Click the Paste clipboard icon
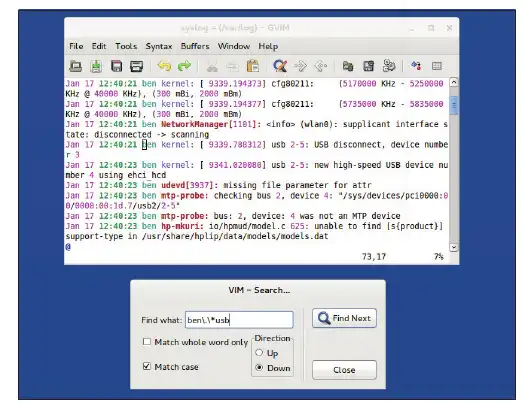The image size is (523, 406). 252,66
